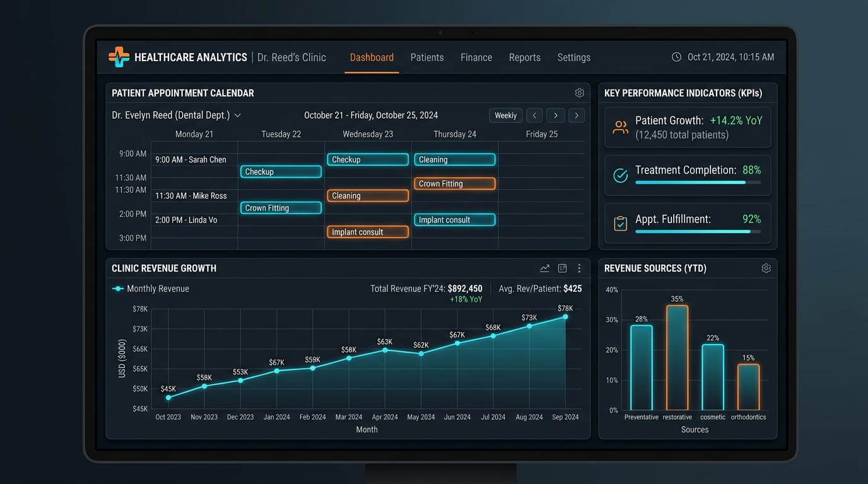Click the Appt. Fulfillment clipboard icon

pyautogui.click(x=620, y=223)
